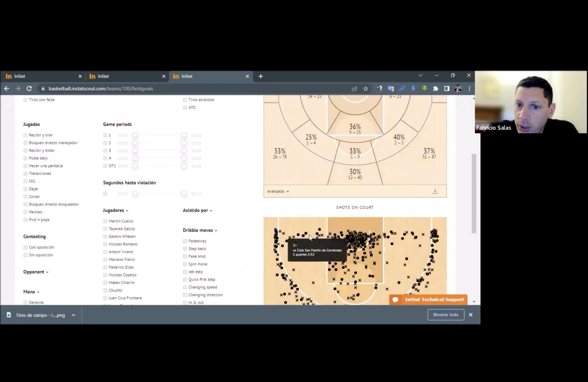Image resolution: width=588 pixels, height=382 pixels.
Task: Click the blue download extension icon
Action: (x=413, y=89)
